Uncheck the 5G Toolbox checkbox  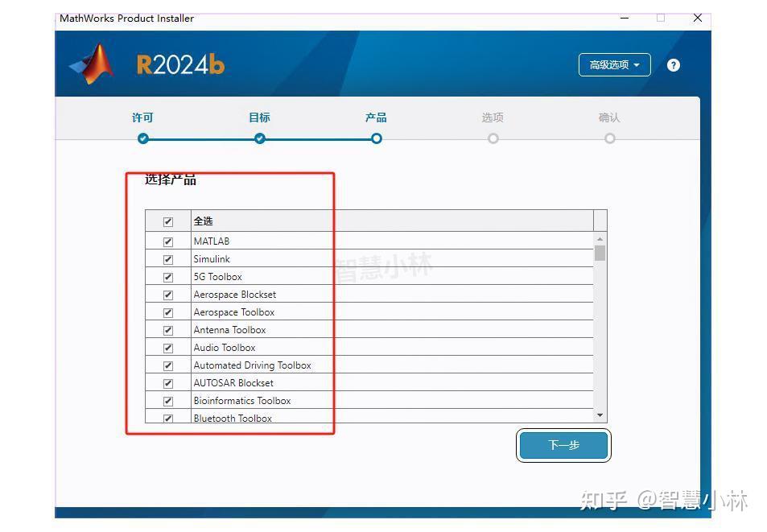[x=168, y=277]
